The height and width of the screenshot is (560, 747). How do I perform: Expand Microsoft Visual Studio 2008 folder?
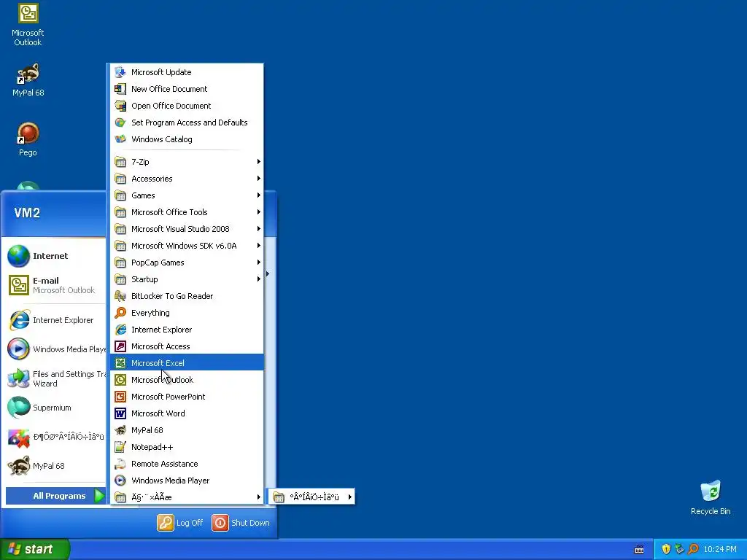pyautogui.click(x=187, y=229)
